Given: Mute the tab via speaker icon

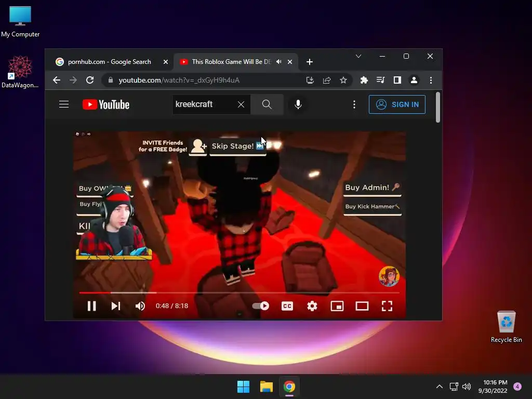Looking at the screenshot, I should point(279,62).
